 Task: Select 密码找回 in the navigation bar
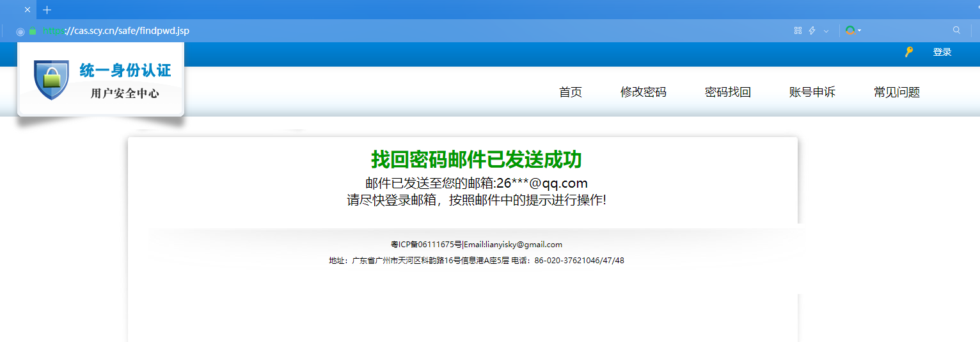(727, 92)
